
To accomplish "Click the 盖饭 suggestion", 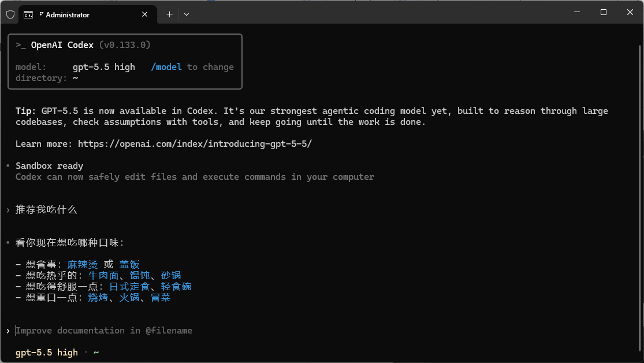I will (x=129, y=264).
